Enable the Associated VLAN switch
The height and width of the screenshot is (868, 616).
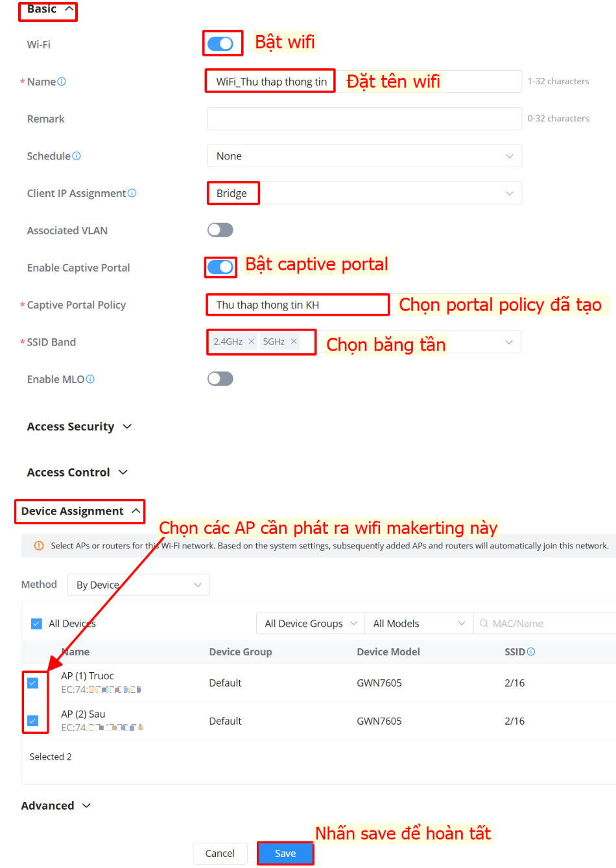[x=220, y=230]
